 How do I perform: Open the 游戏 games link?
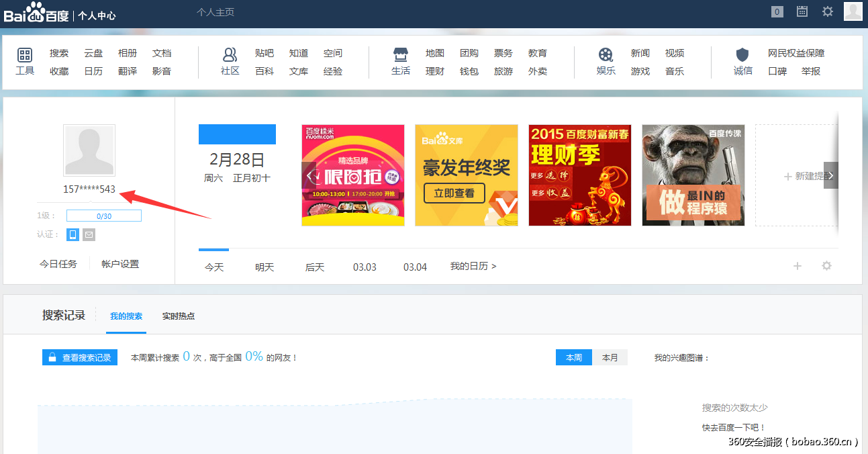[640, 71]
